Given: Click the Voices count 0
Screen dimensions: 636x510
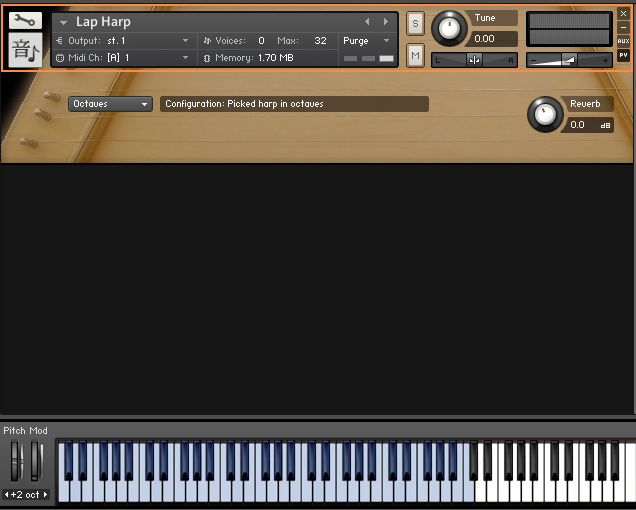Looking at the screenshot, I should click(x=261, y=41).
